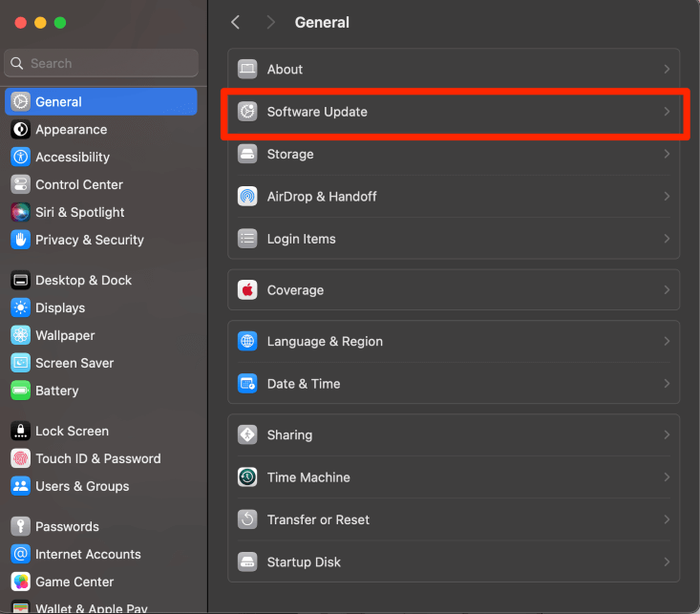Click the forward navigation arrow
The image size is (700, 614).
[x=270, y=22]
